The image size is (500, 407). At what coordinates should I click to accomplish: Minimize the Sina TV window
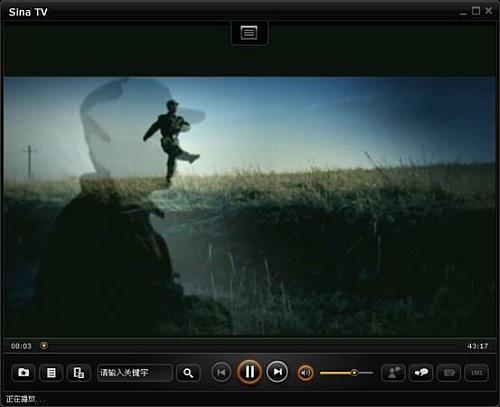pos(463,13)
